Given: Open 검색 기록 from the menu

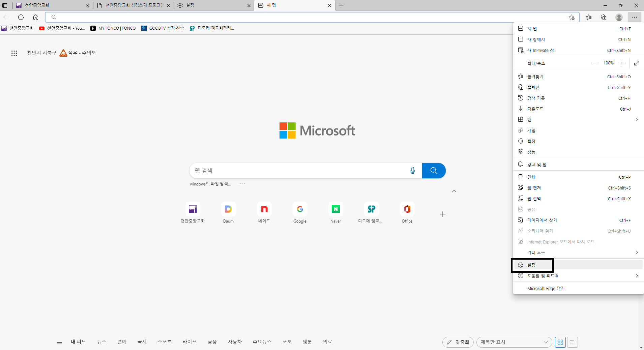Looking at the screenshot, I should 578,98.
